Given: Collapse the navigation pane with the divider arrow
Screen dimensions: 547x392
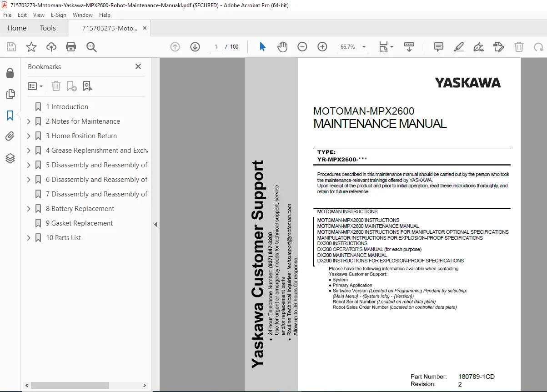Looking at the screenshot, I should [x=156, y=224].
